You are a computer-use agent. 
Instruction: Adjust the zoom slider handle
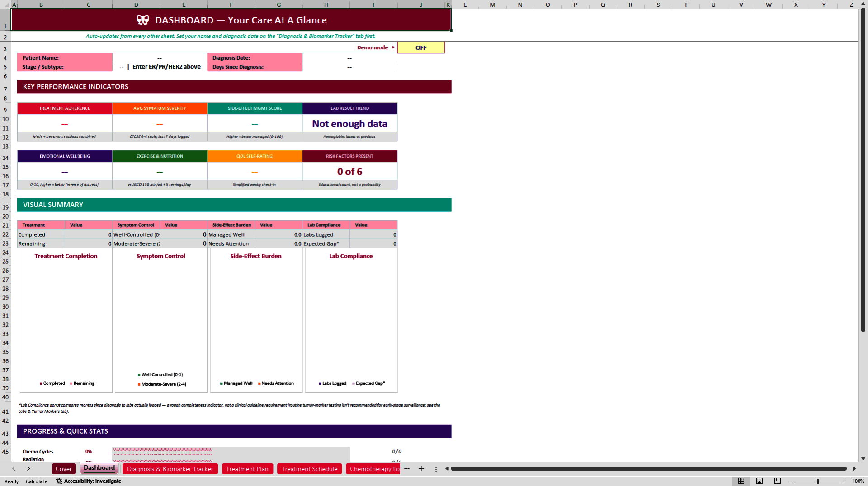click(818, 481)
